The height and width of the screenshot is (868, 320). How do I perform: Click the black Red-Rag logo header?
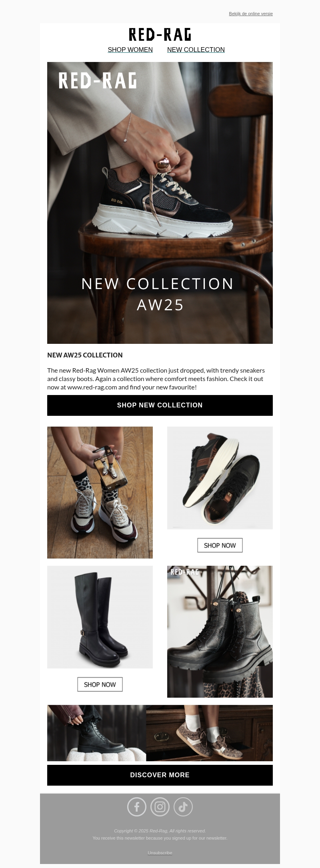160,35
